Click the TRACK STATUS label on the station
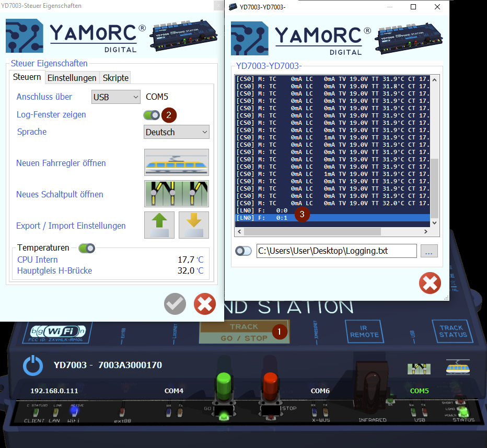 (x=453, y=331)
